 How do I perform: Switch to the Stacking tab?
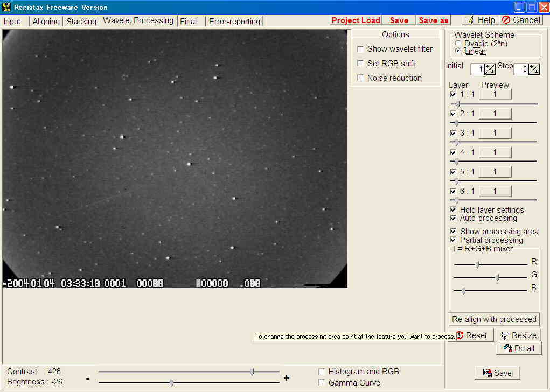[x=81, y=22]
